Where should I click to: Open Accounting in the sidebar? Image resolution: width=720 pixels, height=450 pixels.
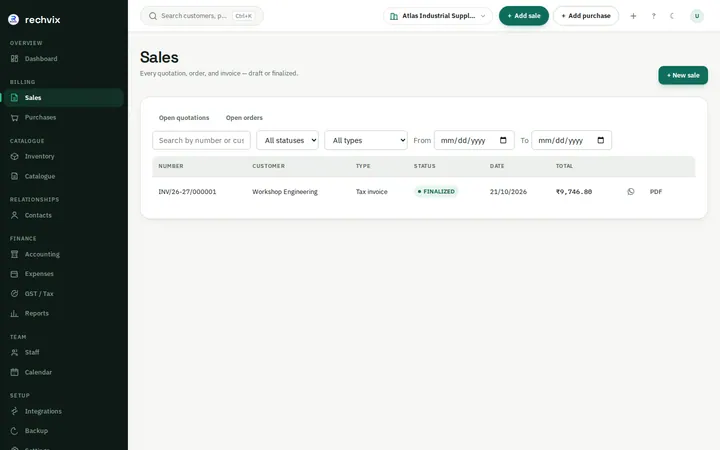(63, 254)
